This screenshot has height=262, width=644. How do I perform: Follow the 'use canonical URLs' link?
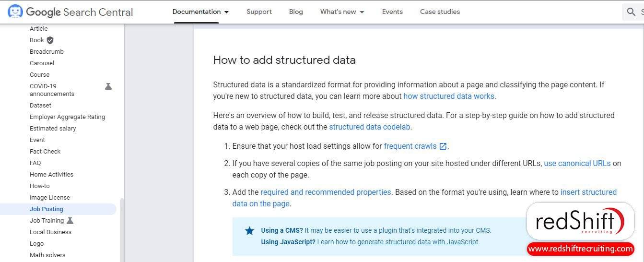coord(577,163)
